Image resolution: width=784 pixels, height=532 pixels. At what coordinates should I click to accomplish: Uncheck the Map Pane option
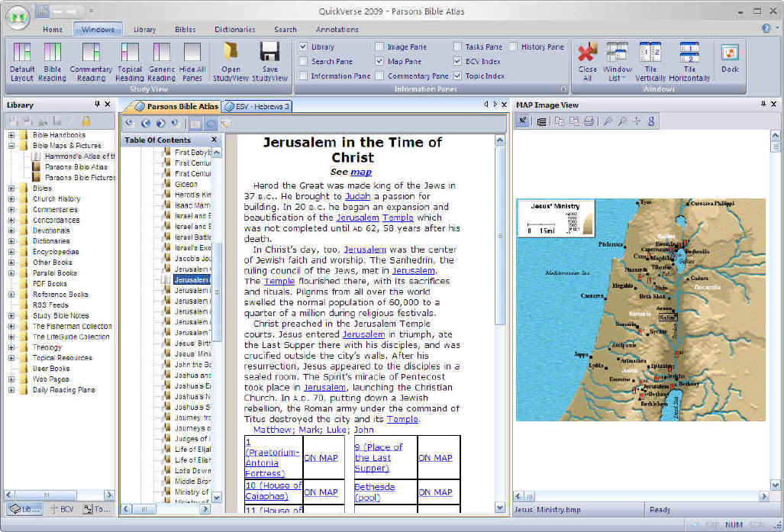coord(379,61)
